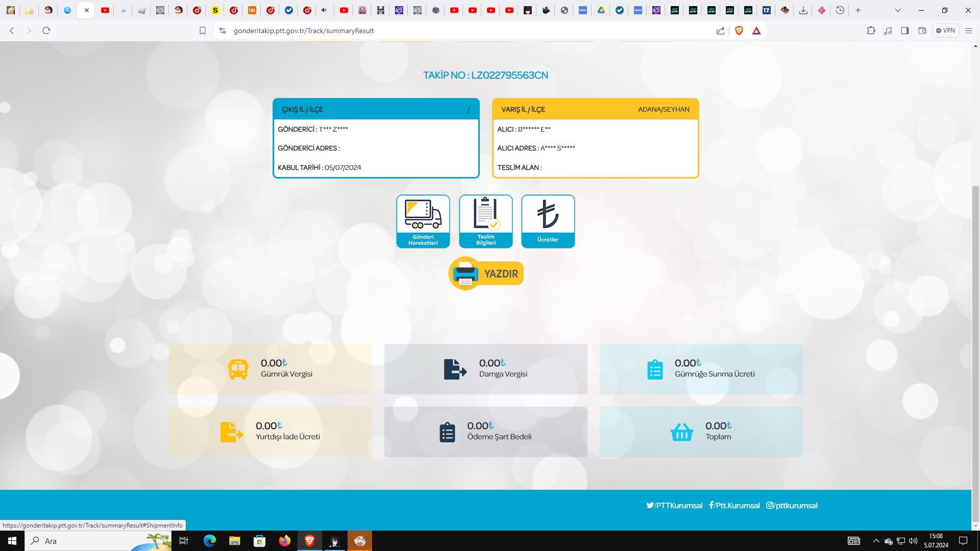Click the share page icon
The width and height of the screenshot is (980, 551).
click(720, 31)
